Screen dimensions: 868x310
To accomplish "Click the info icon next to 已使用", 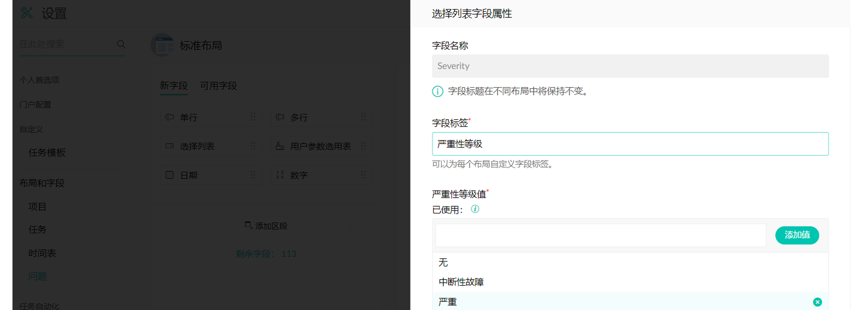I will (475, 209).
